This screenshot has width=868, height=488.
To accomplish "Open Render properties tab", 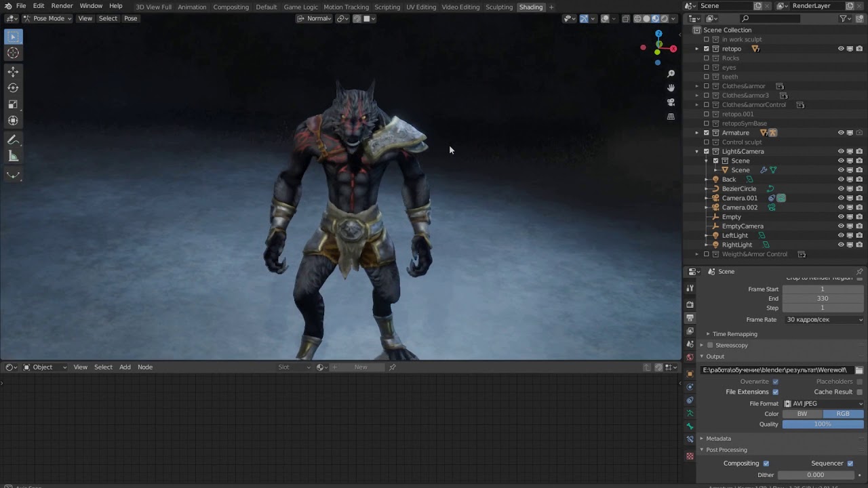I will pos(690,304).
